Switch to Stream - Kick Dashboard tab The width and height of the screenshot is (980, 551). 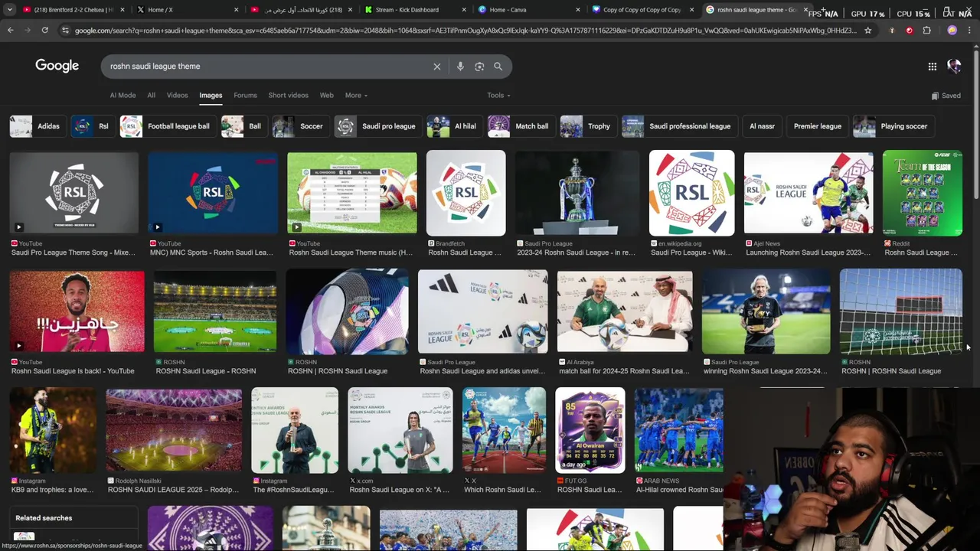(x=415, y=10)
